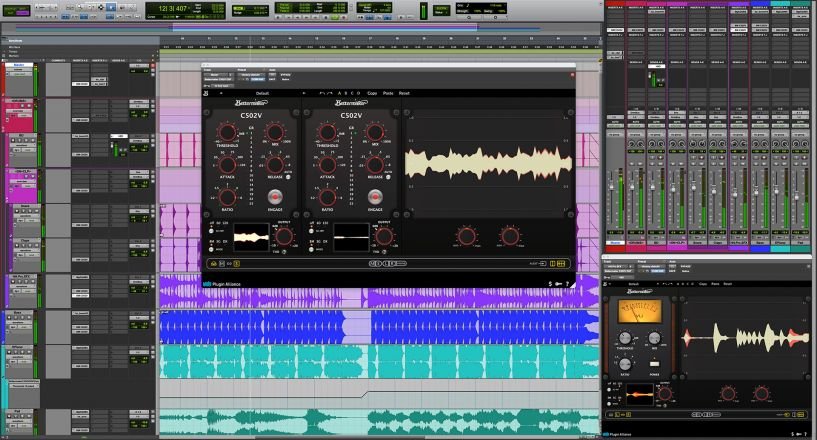Click the left C502V Mix knob
The height and width of the screenshot is (440, 817).
[x=275, y=132]
